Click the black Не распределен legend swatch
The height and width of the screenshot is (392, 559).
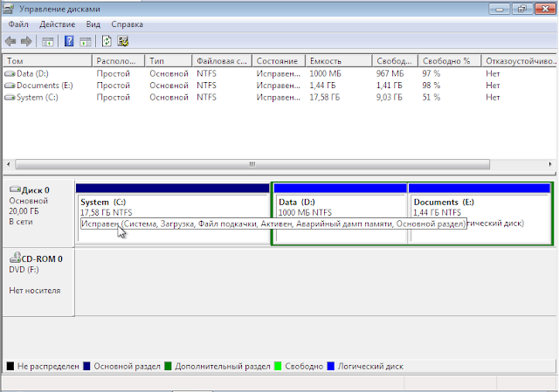[10, 366]
